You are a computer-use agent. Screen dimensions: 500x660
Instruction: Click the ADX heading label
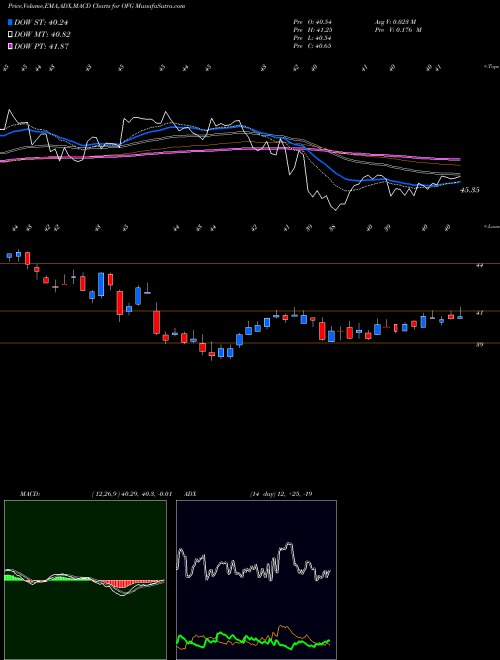point(190,494)
